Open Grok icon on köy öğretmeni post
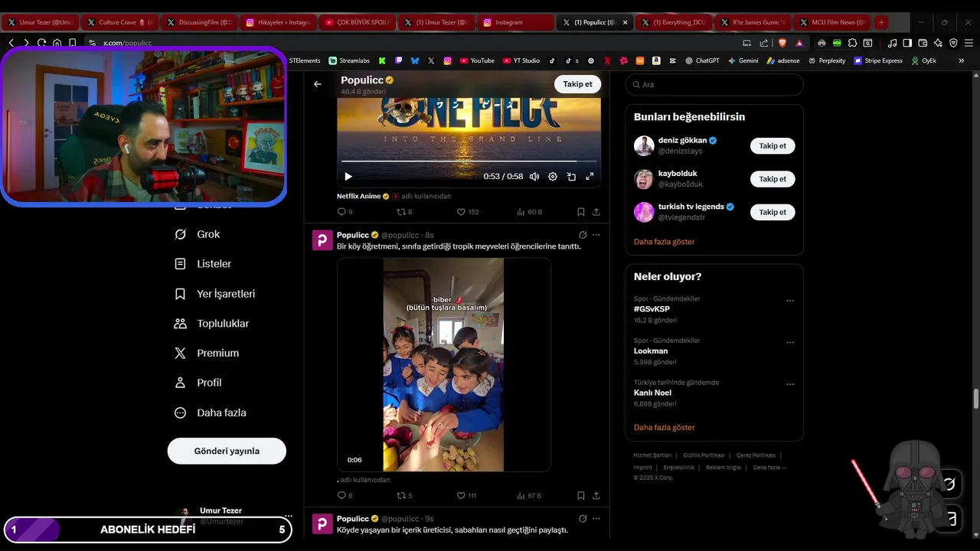Screen dimensions: 980x551 coord(583,235)
